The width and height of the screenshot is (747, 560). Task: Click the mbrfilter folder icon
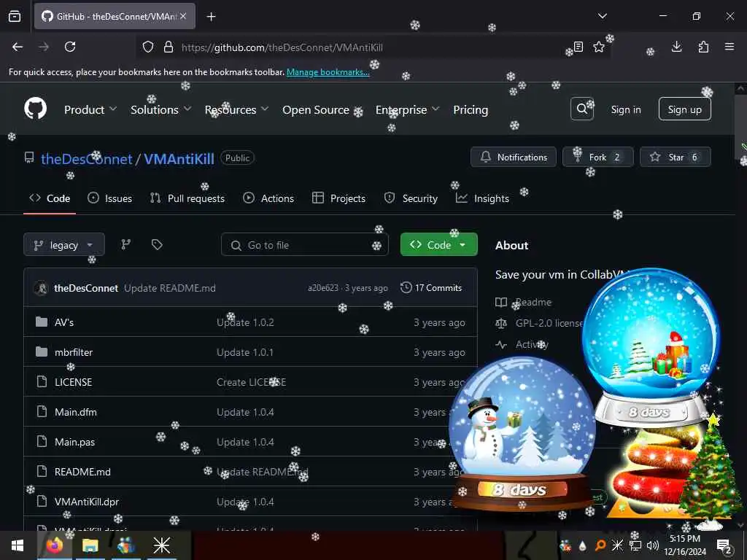point(42,352)
